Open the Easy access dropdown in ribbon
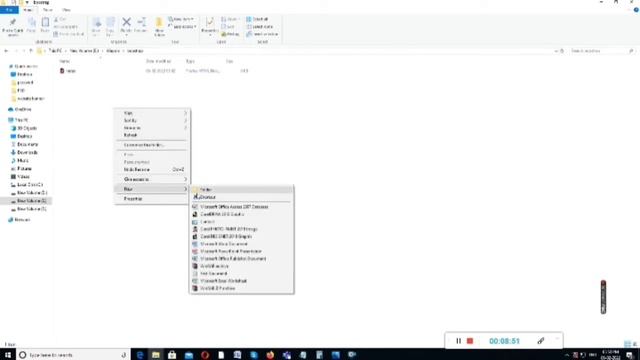The height and width of the screenshot is (360, 640). [x=182, y=27]
